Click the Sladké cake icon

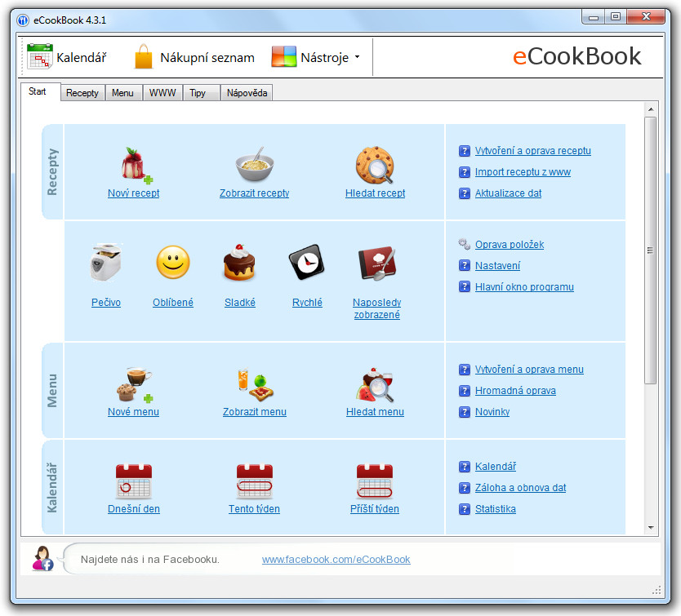point(239,263)
